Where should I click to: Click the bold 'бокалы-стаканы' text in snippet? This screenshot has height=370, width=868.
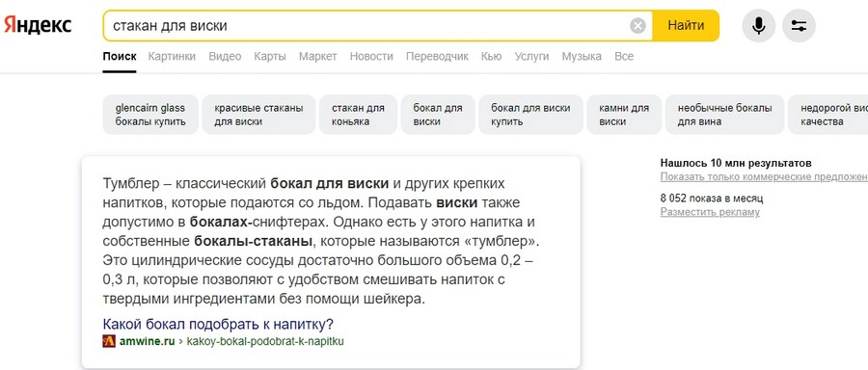[254, 241]
